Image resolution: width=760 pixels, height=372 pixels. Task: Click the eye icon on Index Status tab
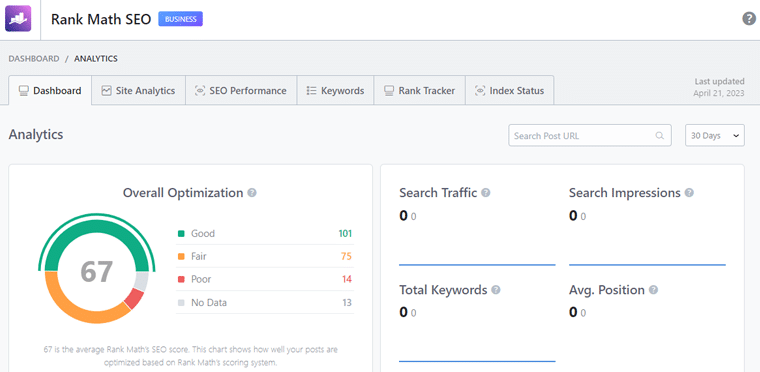(480, 91)
